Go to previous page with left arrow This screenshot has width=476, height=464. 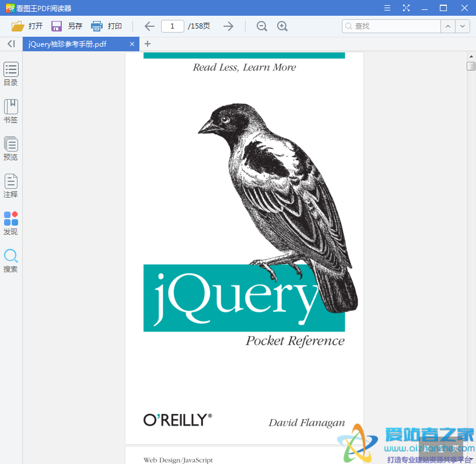149,26
